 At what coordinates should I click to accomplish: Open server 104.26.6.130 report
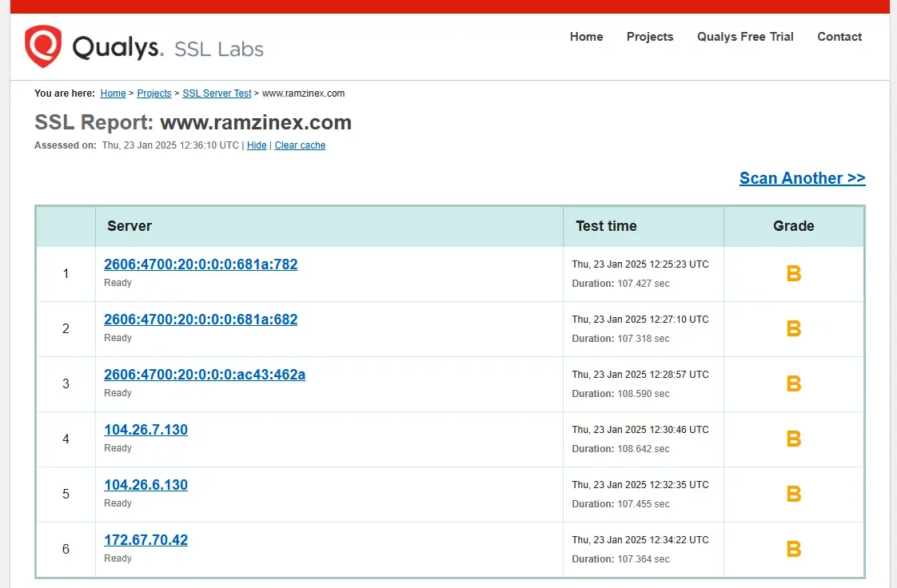146,485
